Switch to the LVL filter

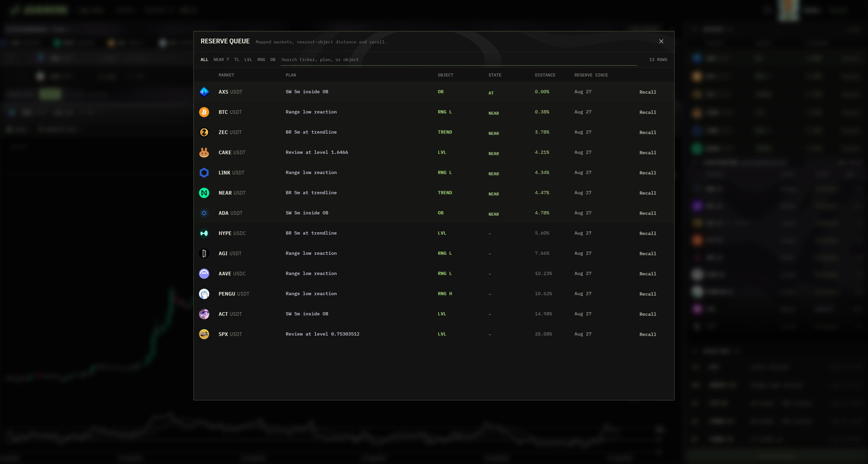point(248,60)
